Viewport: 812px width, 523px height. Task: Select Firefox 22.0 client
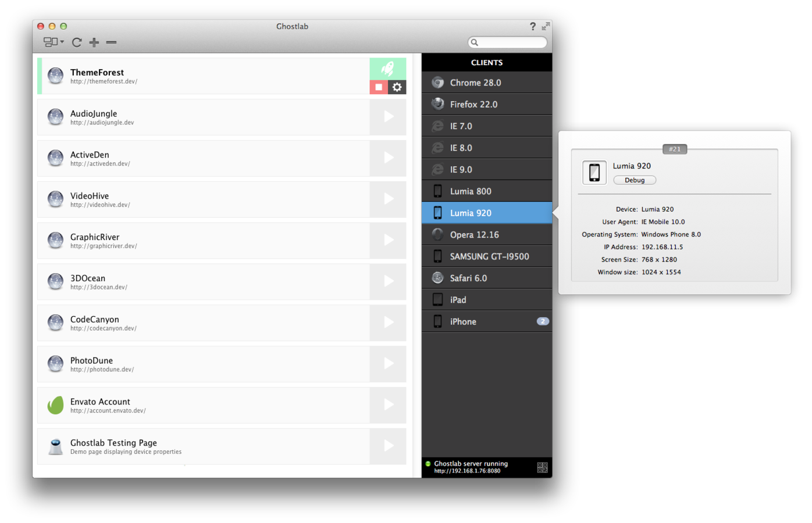tap(487, 105)
